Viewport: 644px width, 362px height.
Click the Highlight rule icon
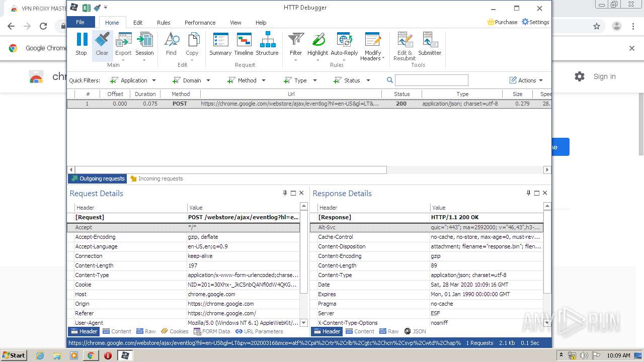[318, 40]
